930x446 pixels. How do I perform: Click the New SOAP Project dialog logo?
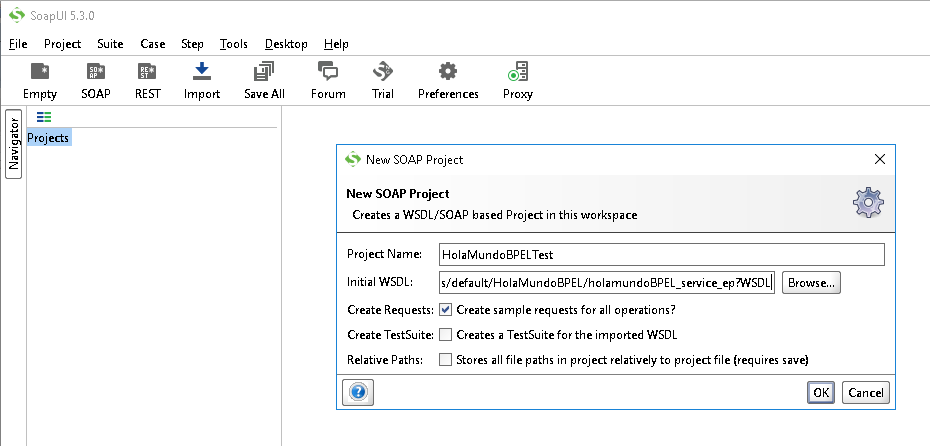point(353,159)
